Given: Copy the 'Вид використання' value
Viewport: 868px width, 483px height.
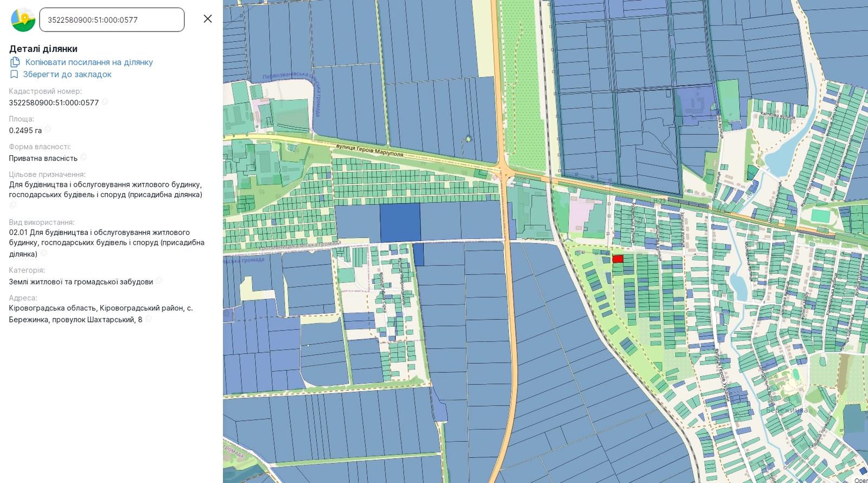Looking at the screenshot, I should click(43, 253).
